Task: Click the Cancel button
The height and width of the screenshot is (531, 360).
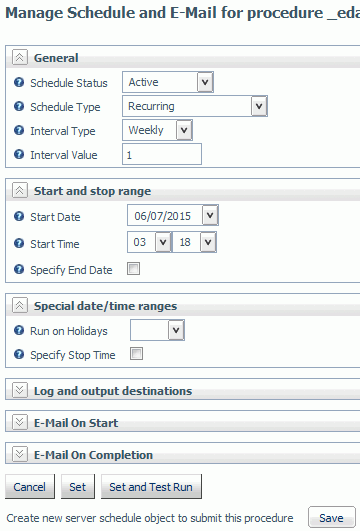Action: point(30,487)
